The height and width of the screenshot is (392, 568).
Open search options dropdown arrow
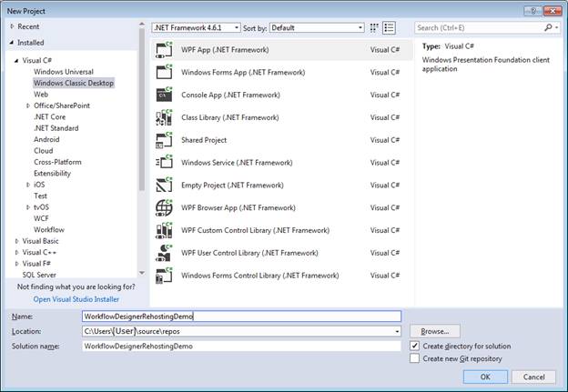pos(557,27)
